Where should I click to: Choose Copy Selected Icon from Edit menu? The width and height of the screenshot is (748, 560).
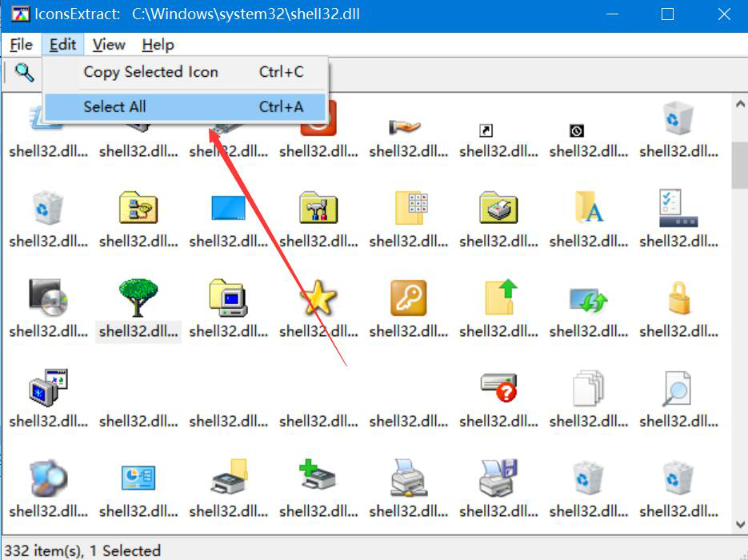point(185,72)
